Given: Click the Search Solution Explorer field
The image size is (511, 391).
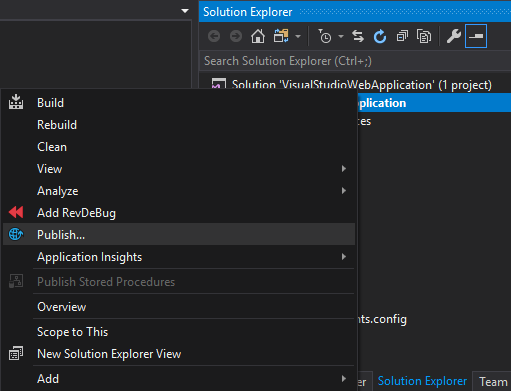Looking at the screenshot, I should pos(355,61).
